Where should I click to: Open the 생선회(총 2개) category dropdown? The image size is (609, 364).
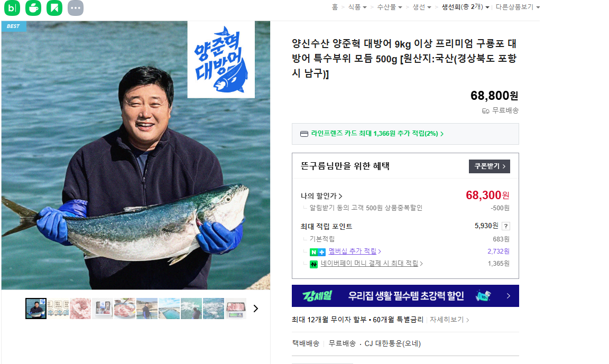[465, 7]
